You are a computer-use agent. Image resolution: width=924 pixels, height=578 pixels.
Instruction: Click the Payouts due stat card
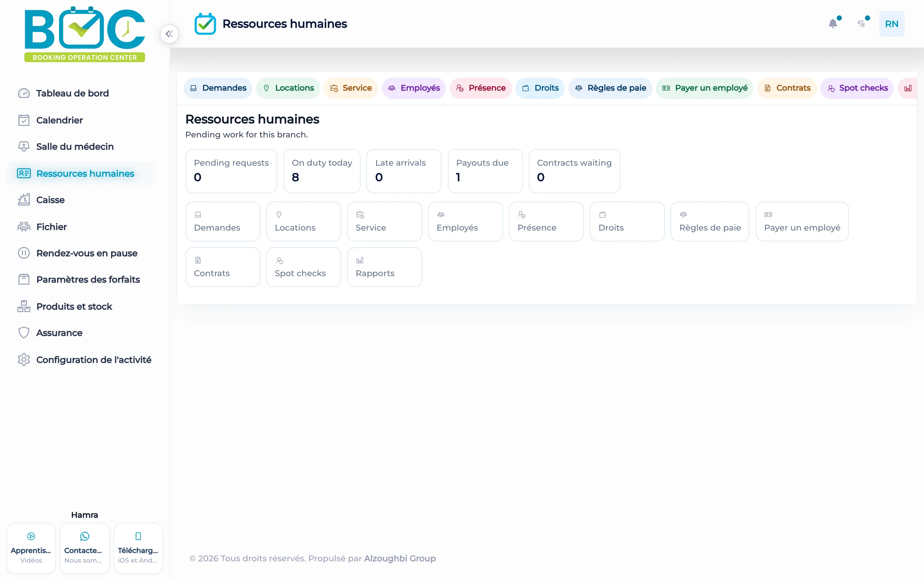[x=485, y=171]
